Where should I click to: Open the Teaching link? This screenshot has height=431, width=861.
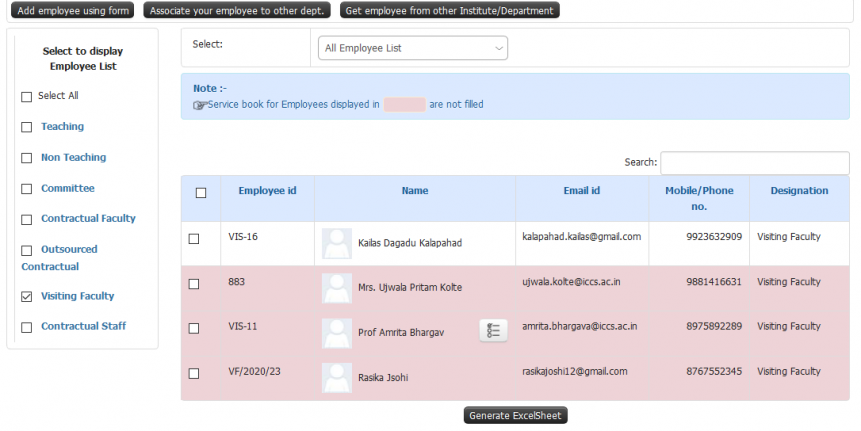[63, 126]
